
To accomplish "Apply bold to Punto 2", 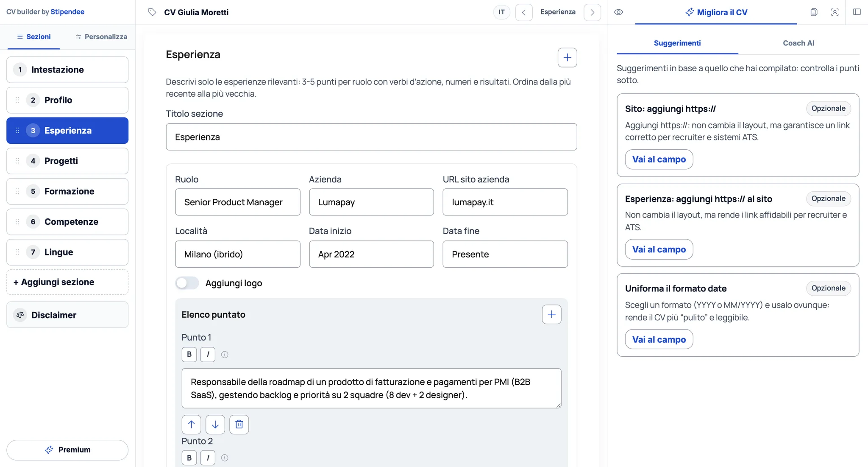I will click(189, 458).
